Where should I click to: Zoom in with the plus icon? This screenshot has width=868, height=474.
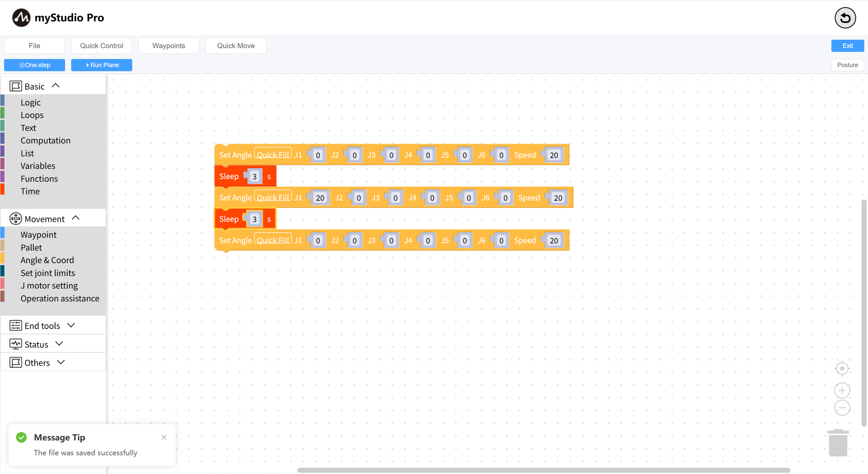842,391
